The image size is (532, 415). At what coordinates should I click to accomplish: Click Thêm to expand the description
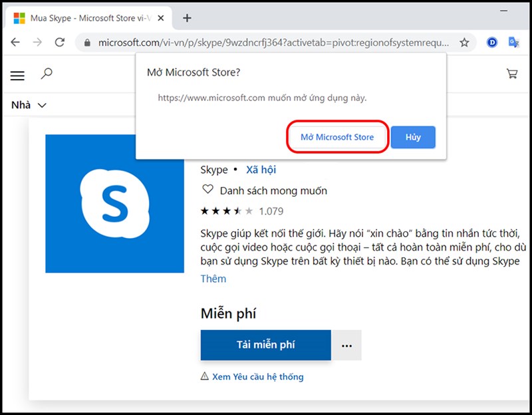(x=213, y=279)
